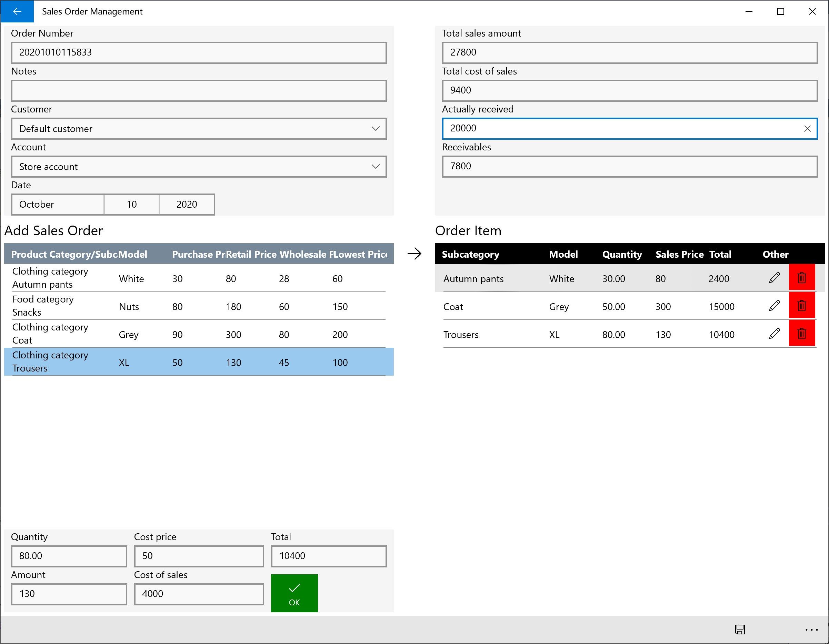Screen dimensions: 829x644
Task: Click the delete icon for Coat row
Action: pos(802,306)
